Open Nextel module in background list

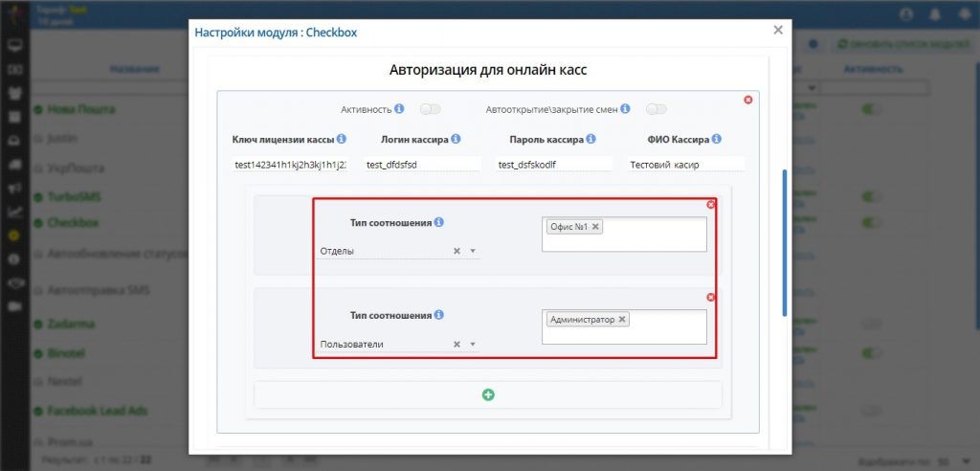point(64,381)
